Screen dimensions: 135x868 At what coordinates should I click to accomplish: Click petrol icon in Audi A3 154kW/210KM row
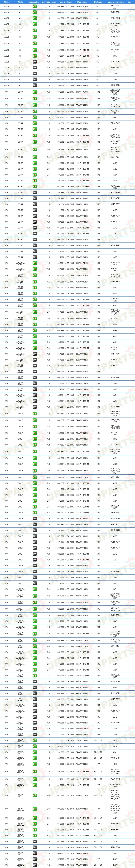[35, 50]
